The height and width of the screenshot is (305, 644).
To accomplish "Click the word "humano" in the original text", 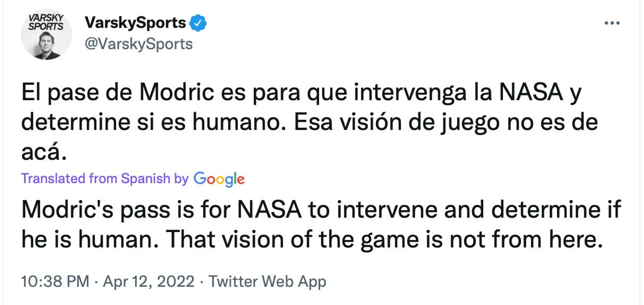I will (x=236, y=123).
